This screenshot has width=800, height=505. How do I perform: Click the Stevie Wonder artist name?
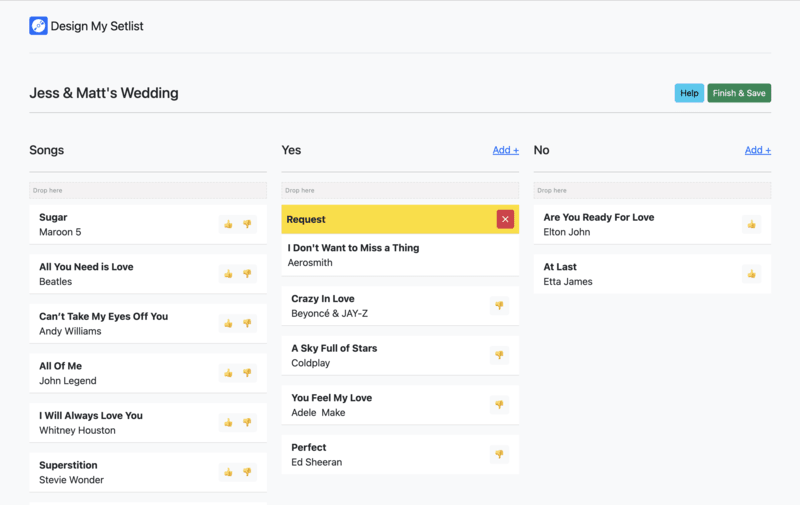[x=71, y=480]
